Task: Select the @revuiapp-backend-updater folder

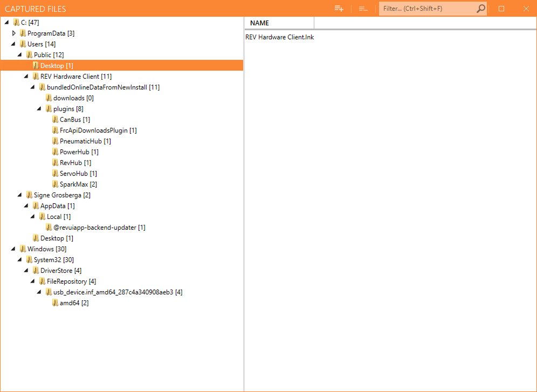Action: coord(99,228)
